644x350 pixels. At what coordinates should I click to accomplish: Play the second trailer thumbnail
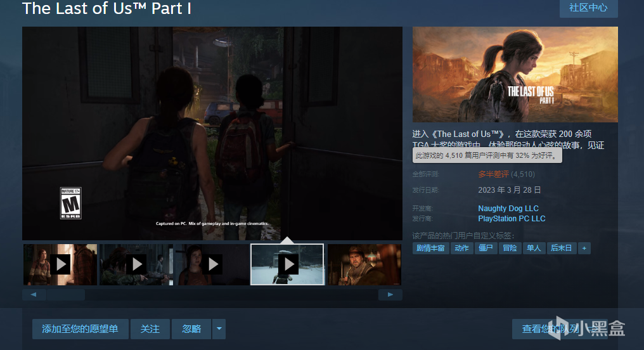[136, 264]
